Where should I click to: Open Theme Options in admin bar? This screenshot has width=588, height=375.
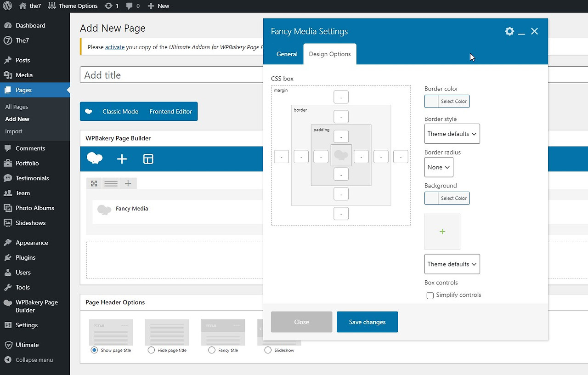pyautogui.click(x=73, y=6)
